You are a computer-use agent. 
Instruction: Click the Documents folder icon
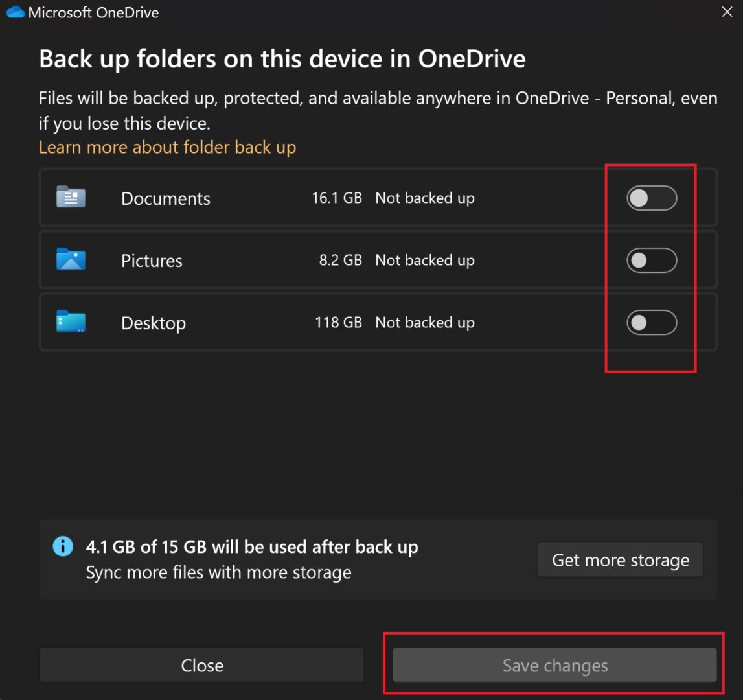[71, 198]
